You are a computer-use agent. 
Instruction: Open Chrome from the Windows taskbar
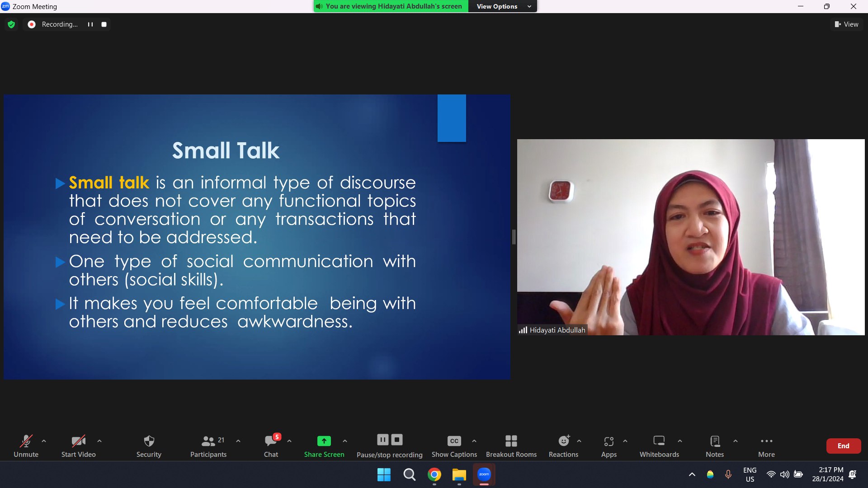[434, 475]
